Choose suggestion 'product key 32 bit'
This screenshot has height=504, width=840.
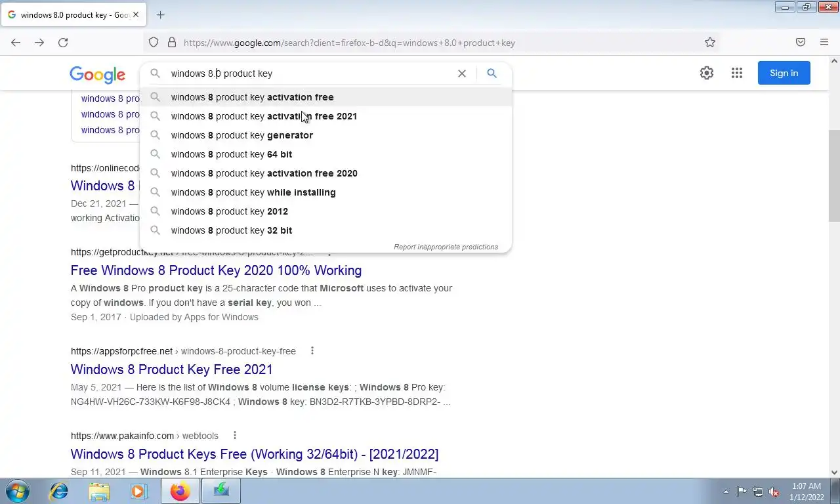tap(326, 230)
